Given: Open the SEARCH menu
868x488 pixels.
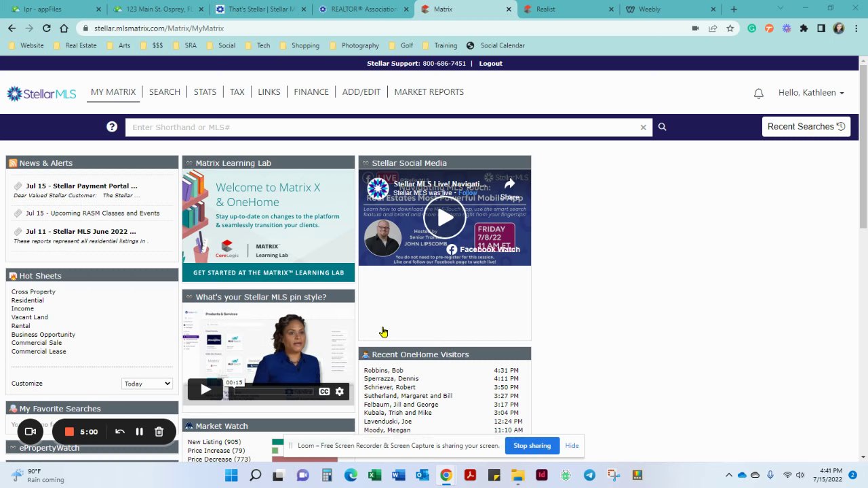Looking at the screenshot, I should [x=165, y=92].
